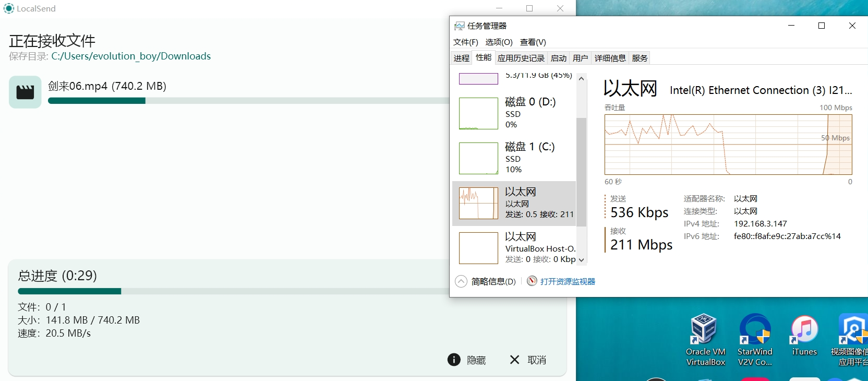The width and height of the screenshot is (868, 381).
Task: Click 打开资源监视器 link
Action: coord(568,281)
